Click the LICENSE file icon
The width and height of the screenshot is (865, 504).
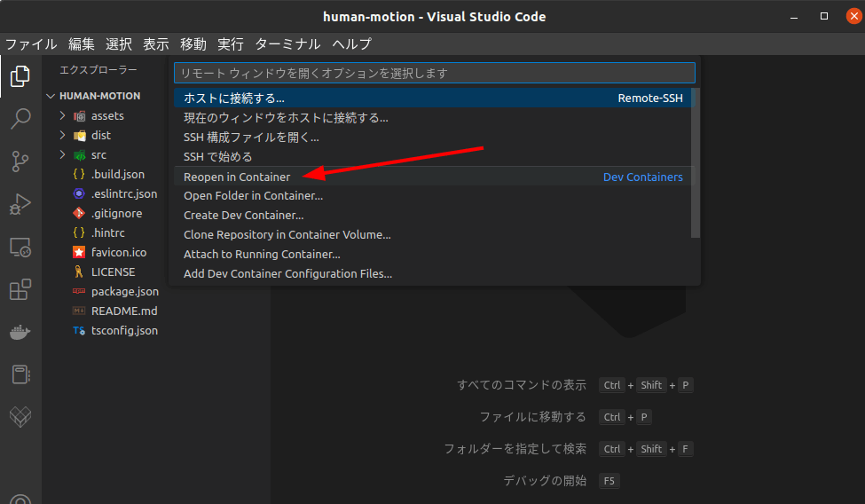79,272
